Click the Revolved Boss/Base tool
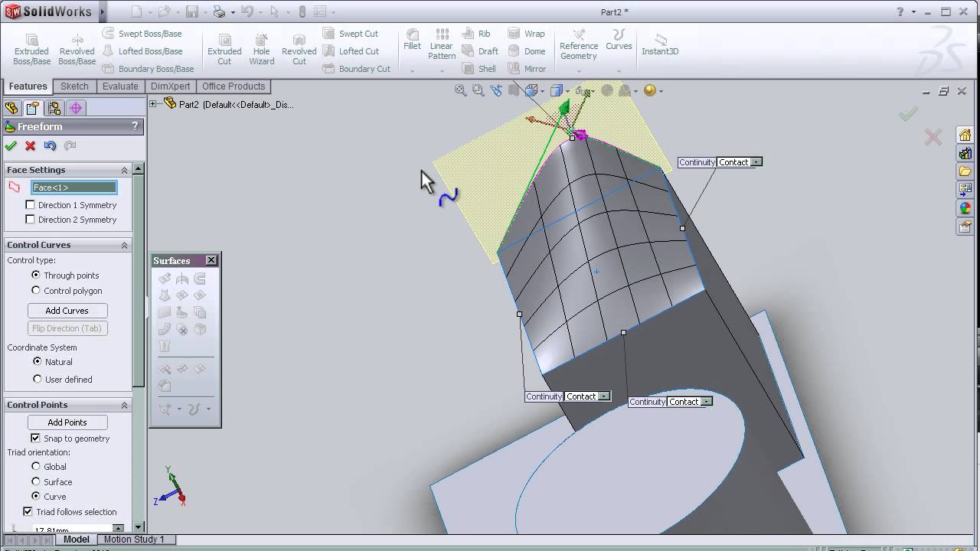The width and height of the screenshot is (980, 551). click(77, 49)
